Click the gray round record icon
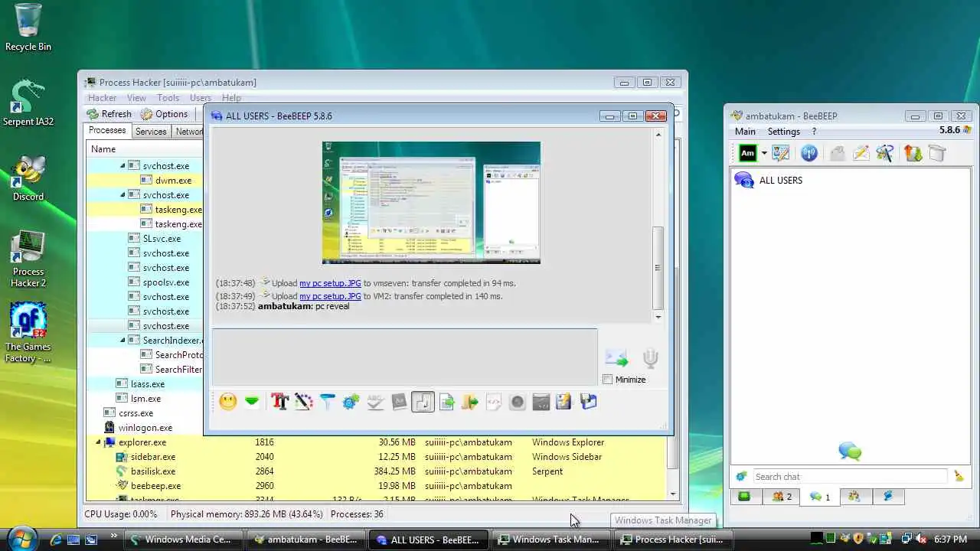980x551 pixels. pyautogui.click(x=518, y=402)
